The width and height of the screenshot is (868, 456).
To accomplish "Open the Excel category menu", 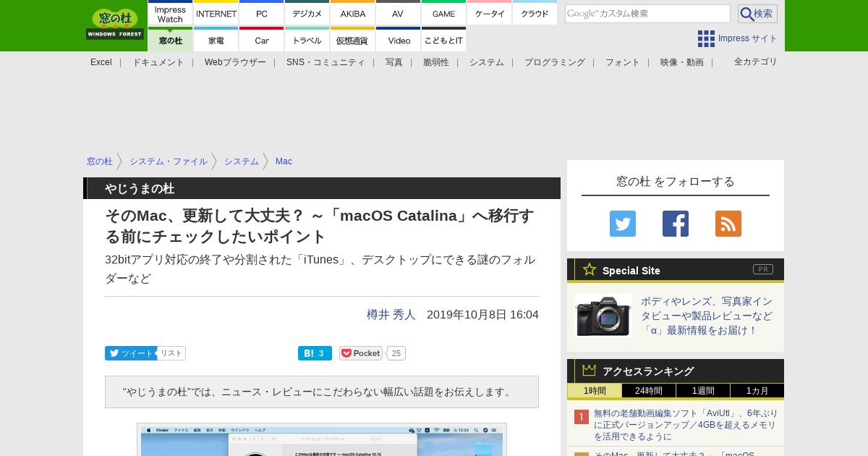I will click(x=101, y=62).
